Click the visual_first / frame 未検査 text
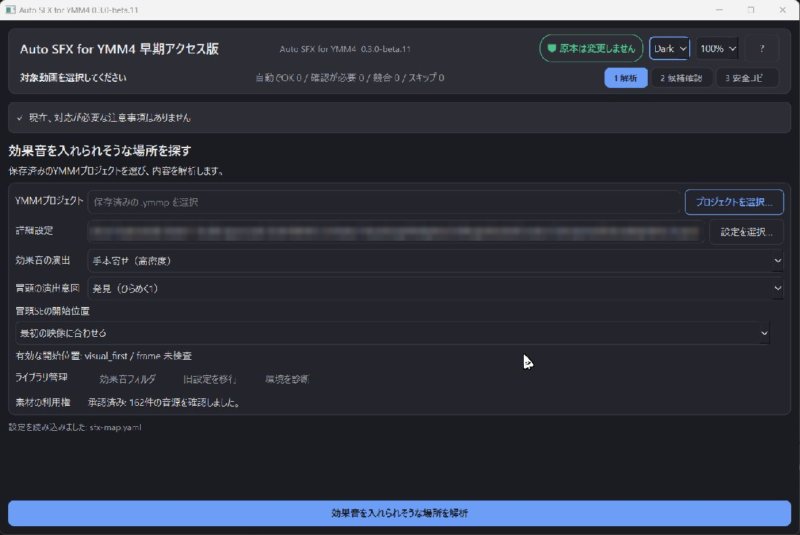The height and width of the screenshot is (535, 800). coord(104,356)
